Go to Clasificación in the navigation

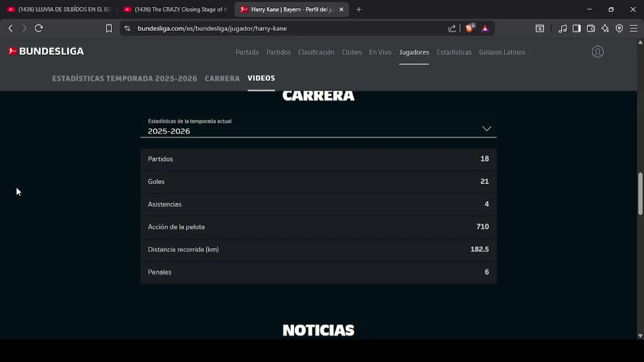[316, 52]
